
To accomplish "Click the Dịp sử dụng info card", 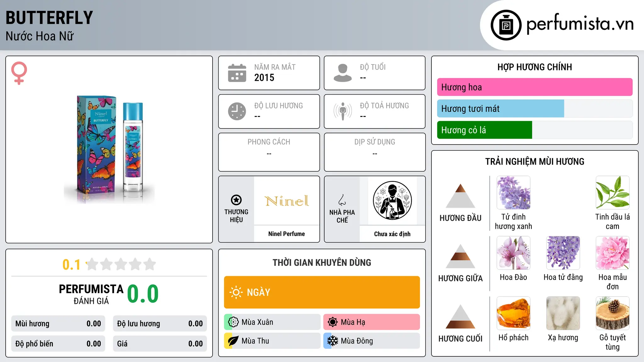I will pyautogui.click(x=375, y=152).
